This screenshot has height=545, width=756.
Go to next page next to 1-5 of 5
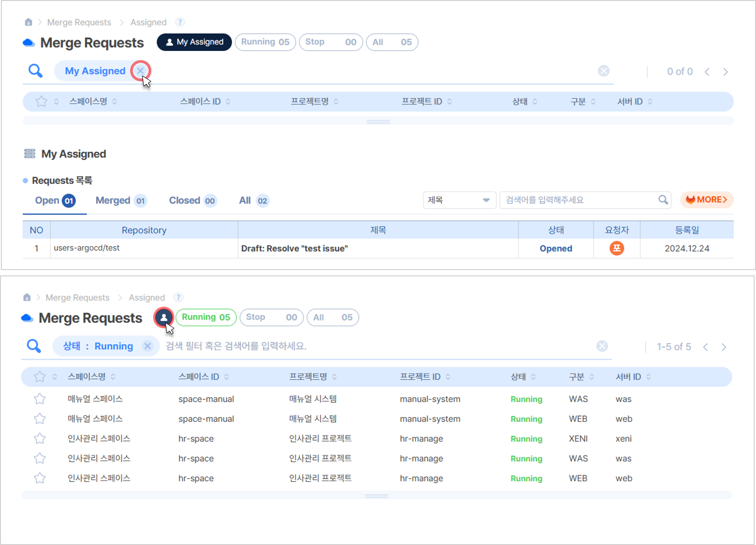tap(723, 347)
